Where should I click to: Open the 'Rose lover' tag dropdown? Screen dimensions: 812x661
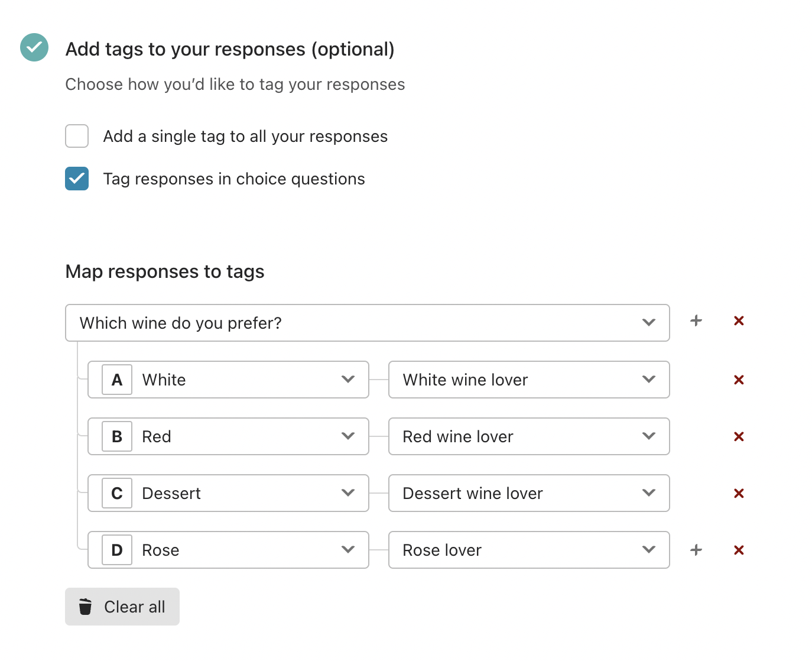click(529, 550)
